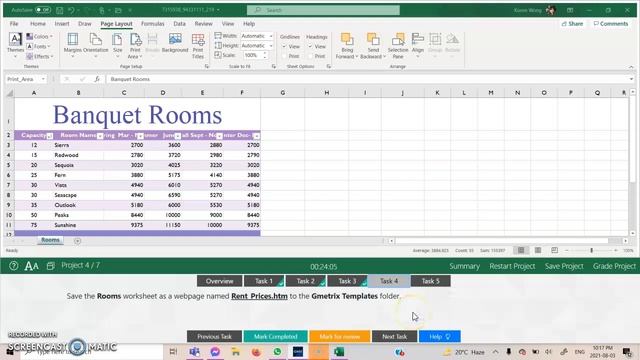This screenshot has height=360, width=640.
Task: Switch to Normal view in status bar
Action: (x=521, y=250)
